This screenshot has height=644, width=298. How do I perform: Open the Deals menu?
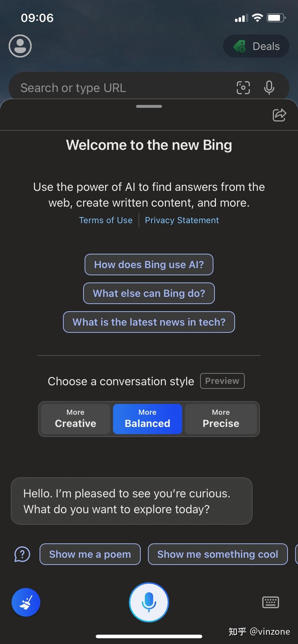pos(256,46)
